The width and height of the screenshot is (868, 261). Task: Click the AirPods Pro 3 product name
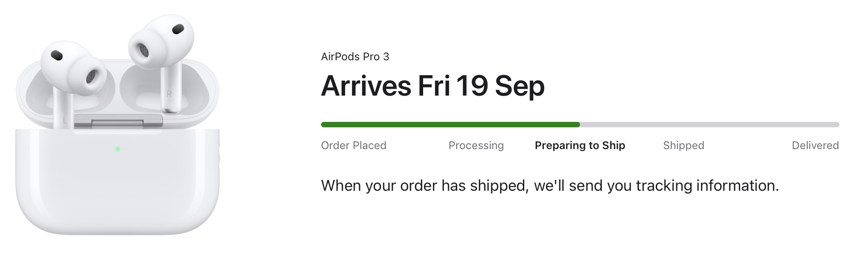tap(355, 57)
